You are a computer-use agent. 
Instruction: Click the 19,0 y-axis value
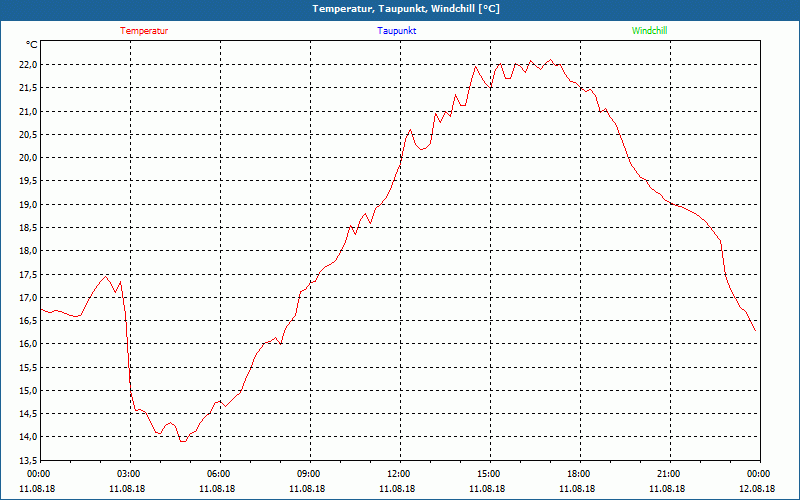coord(29,205)
